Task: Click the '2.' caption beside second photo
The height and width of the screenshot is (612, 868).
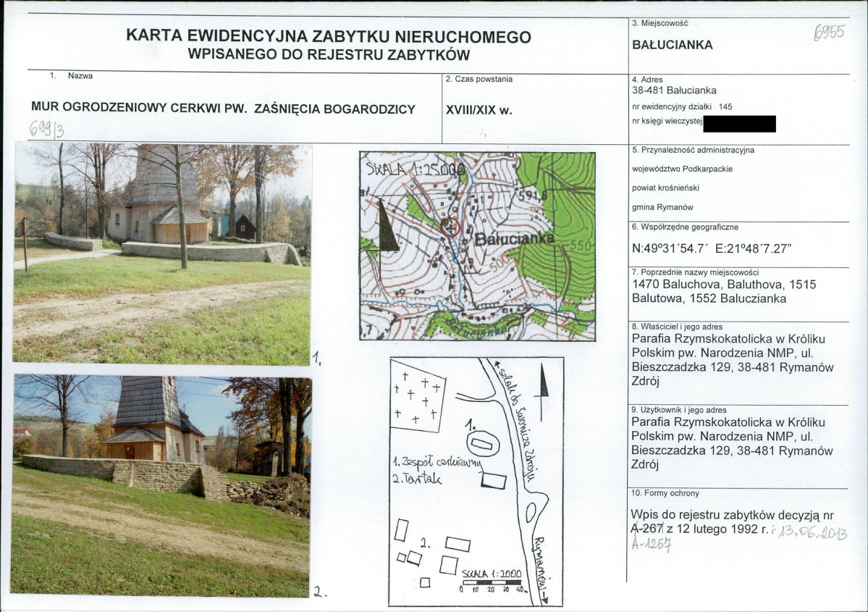Action: [x=320, y=592]
